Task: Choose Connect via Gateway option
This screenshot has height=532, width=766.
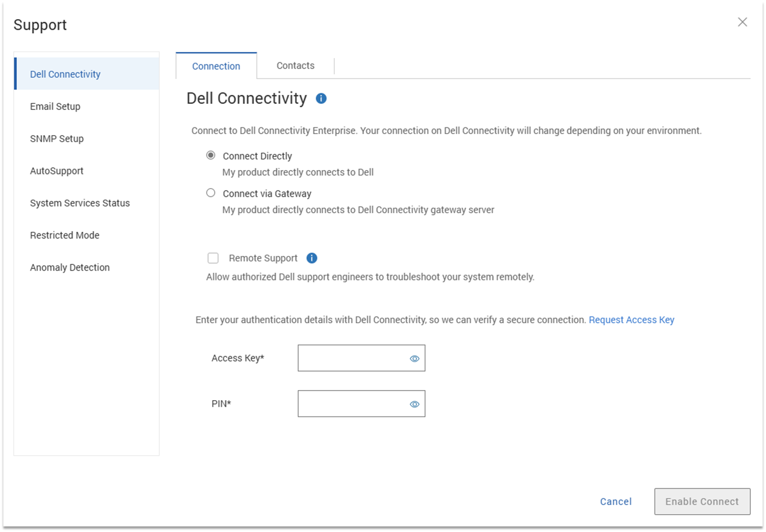Action: coord(211,193)
